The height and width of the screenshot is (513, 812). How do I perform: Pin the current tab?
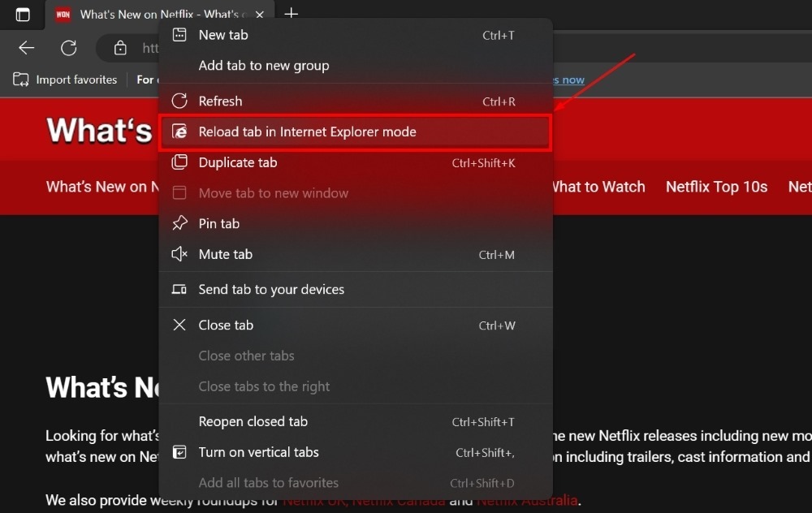219,223
